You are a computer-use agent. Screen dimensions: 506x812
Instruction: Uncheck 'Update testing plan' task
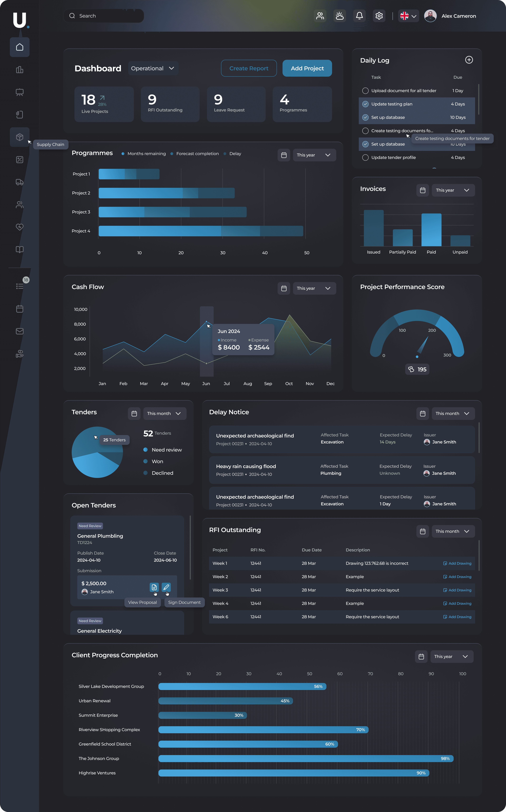[x=365, y=104]
